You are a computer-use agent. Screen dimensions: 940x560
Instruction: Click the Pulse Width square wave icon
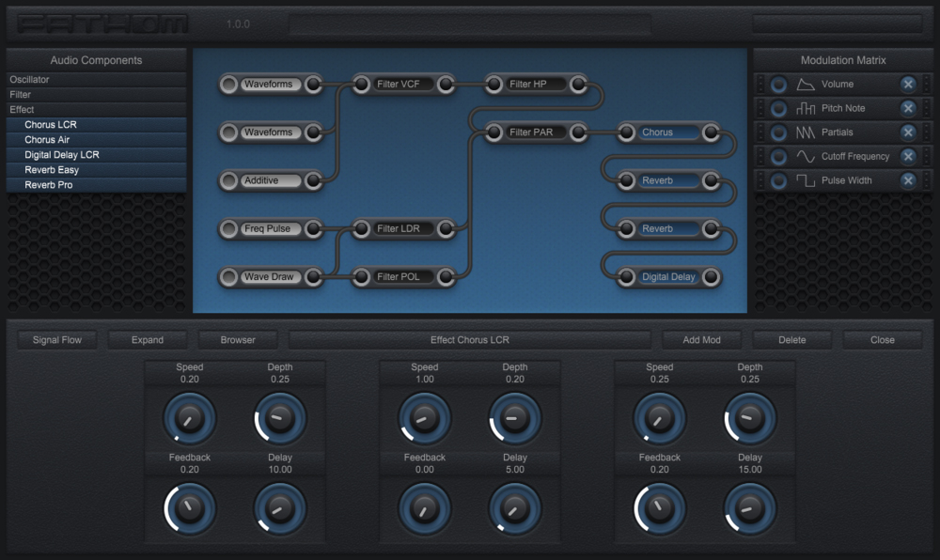coord(806,180)
